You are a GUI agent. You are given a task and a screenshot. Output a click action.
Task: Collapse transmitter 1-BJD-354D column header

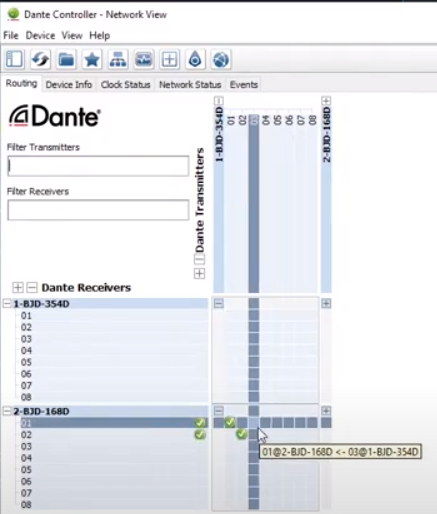point(219,101)
